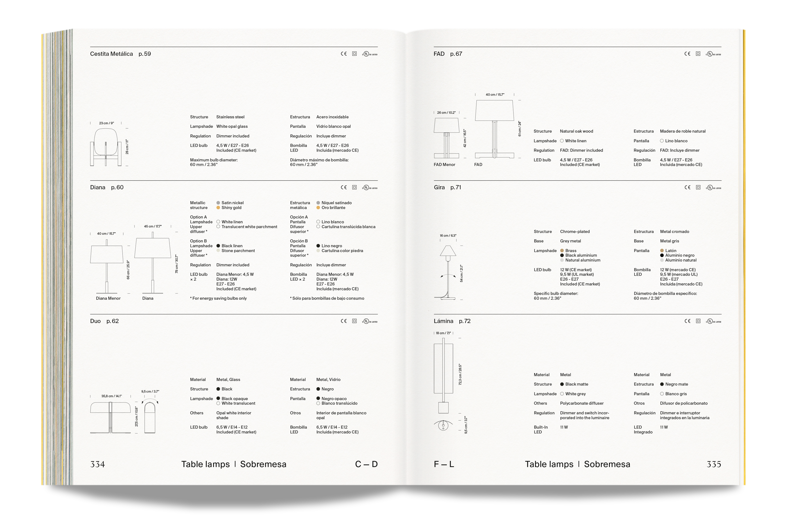The height and width of the screenshot is (527, 812).
Task: Click the UL Listed mark in Diana header
Action: [x=370, y=188]
